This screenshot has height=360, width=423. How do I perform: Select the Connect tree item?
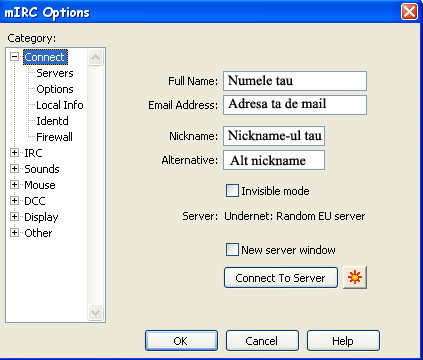45,57
